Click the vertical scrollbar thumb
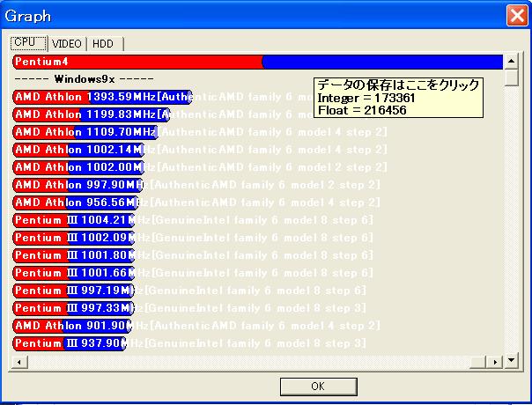The image size is (532, 405). [x=511, y=77]
